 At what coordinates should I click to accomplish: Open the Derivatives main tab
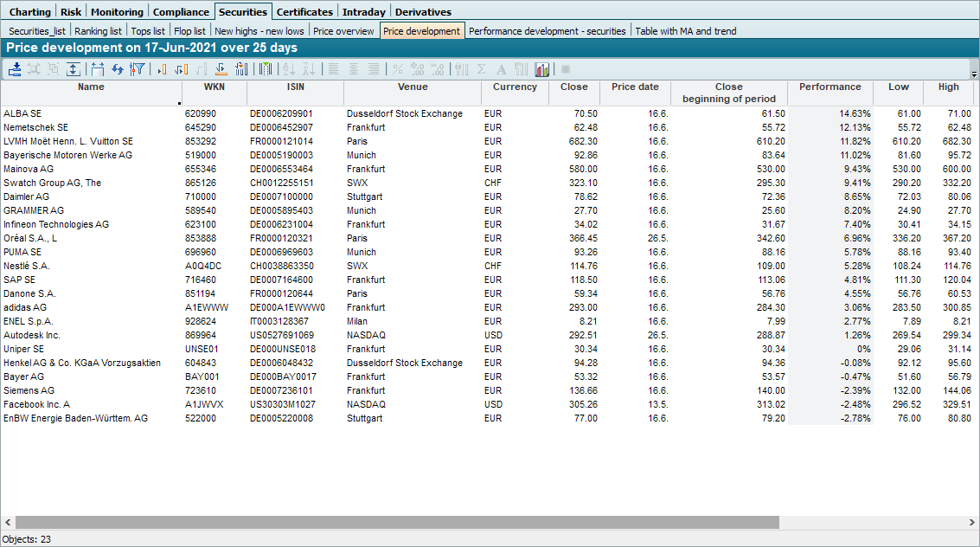423,12
